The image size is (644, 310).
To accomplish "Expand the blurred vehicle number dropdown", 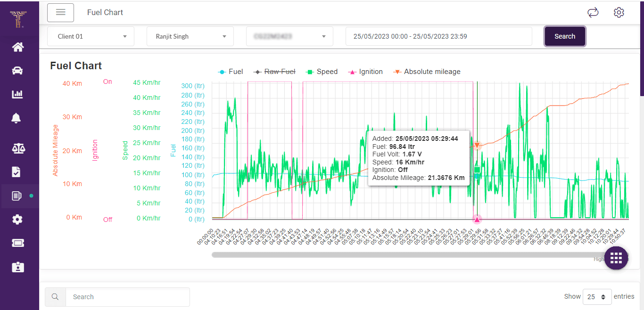I will click(289, 36).
